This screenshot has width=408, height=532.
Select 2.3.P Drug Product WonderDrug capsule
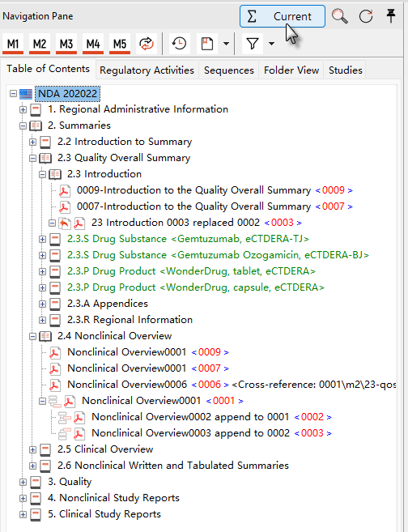tap(196, 287)
